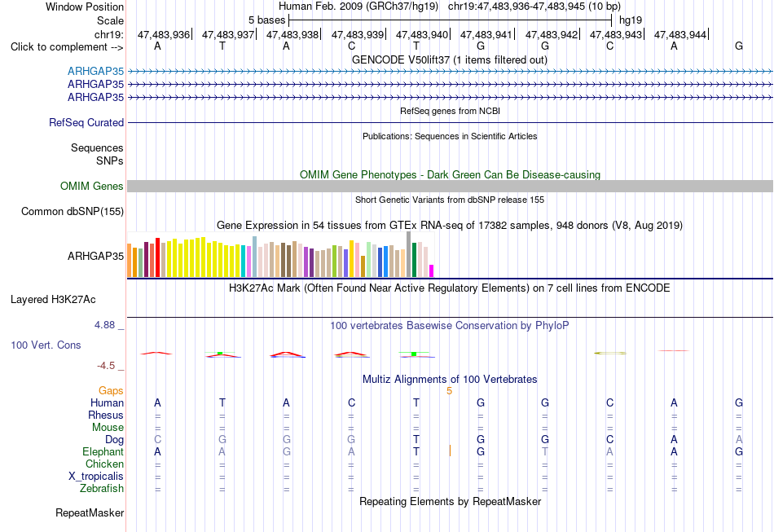Click coordinate label 47,483,941
Image resolution: width=774 pixels, height=532 pixels.
pyautogui.click(x=486, y=34)
